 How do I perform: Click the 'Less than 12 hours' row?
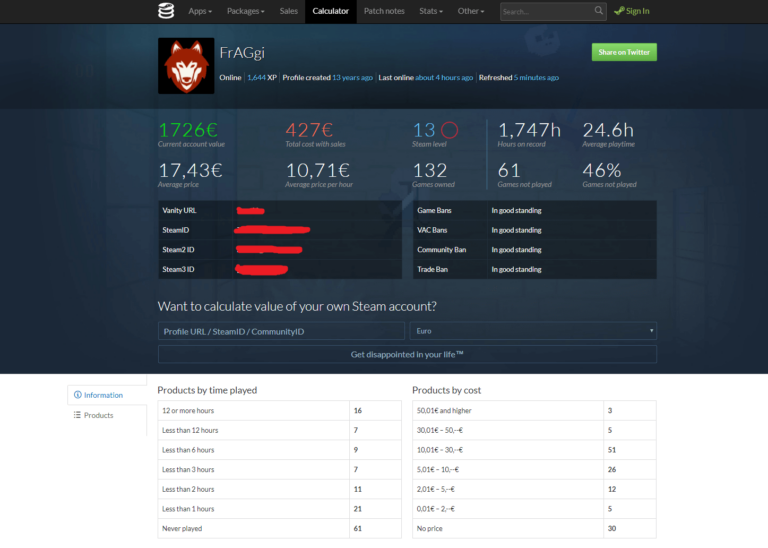coord(279,430)
